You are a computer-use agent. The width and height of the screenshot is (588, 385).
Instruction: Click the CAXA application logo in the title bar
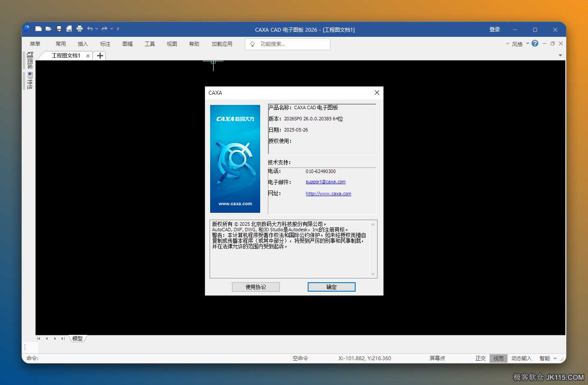point(27,29)
